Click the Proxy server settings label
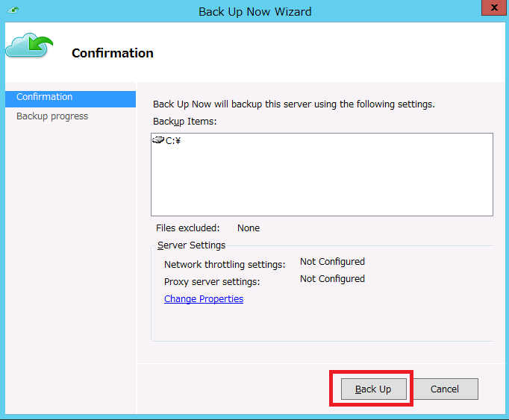 coord(212,282)
